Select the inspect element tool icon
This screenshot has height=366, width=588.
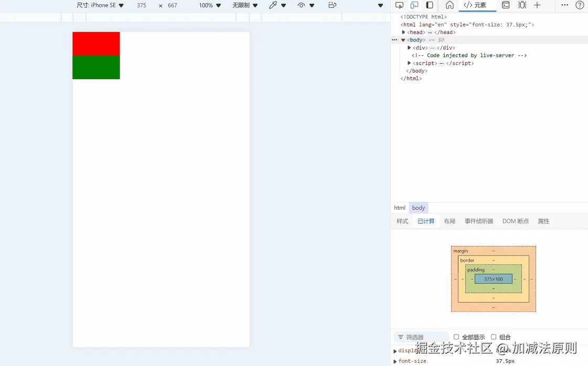click(x=400, y=5)
